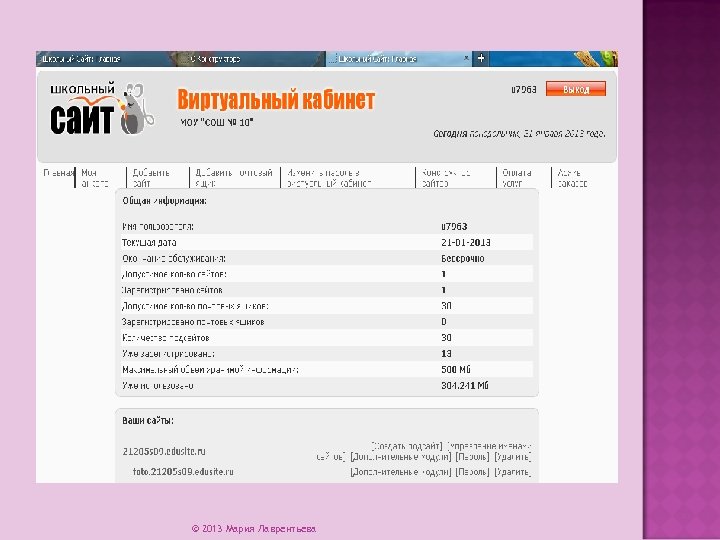Click © 2013 Мария Лаврентьева footer text

click(x=253, y=529)
